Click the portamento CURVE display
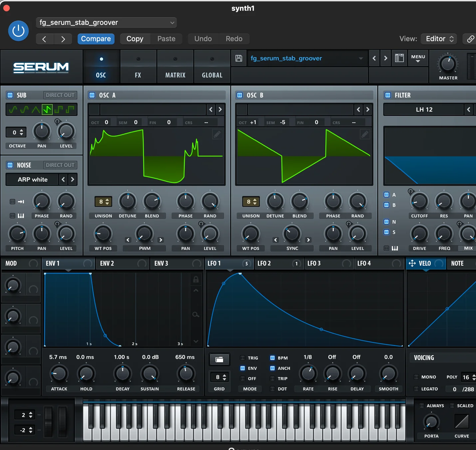This screenshot has width=476, height=450. [x=462, y=421]
